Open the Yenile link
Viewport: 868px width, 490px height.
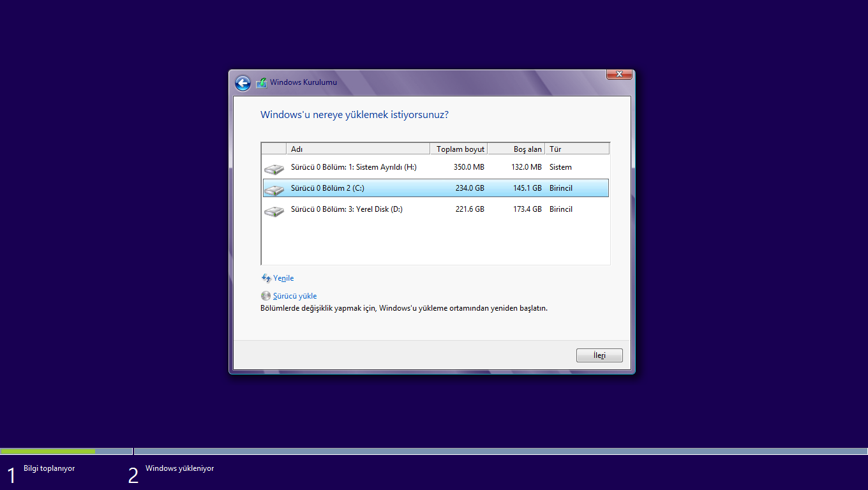283,278
